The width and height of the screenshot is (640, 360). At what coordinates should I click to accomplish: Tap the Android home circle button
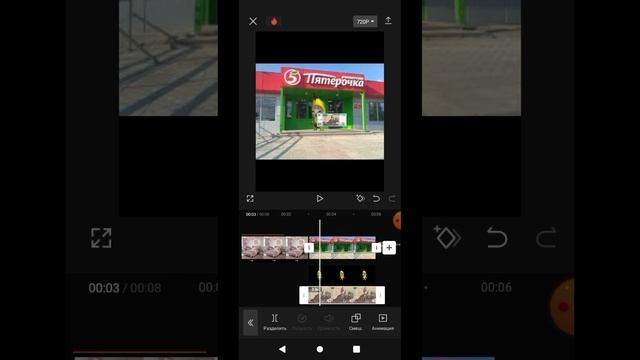pyautogui.click(x=320, y=349)
